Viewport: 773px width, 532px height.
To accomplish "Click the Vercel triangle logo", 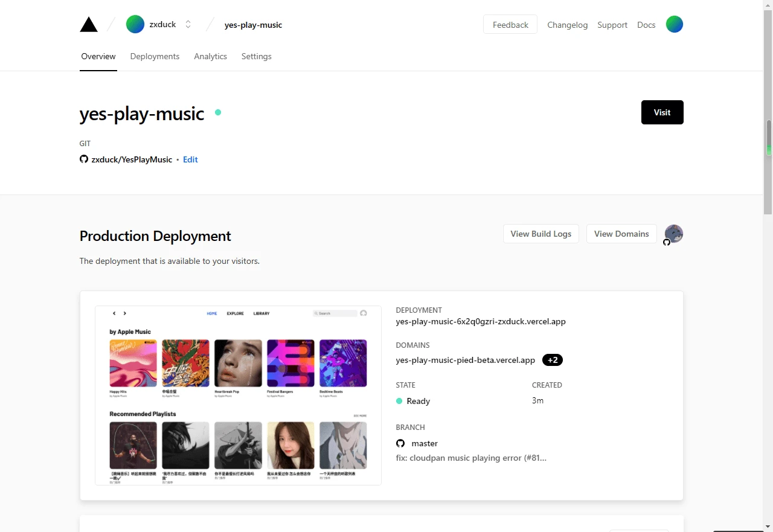I will click(89, 25).
